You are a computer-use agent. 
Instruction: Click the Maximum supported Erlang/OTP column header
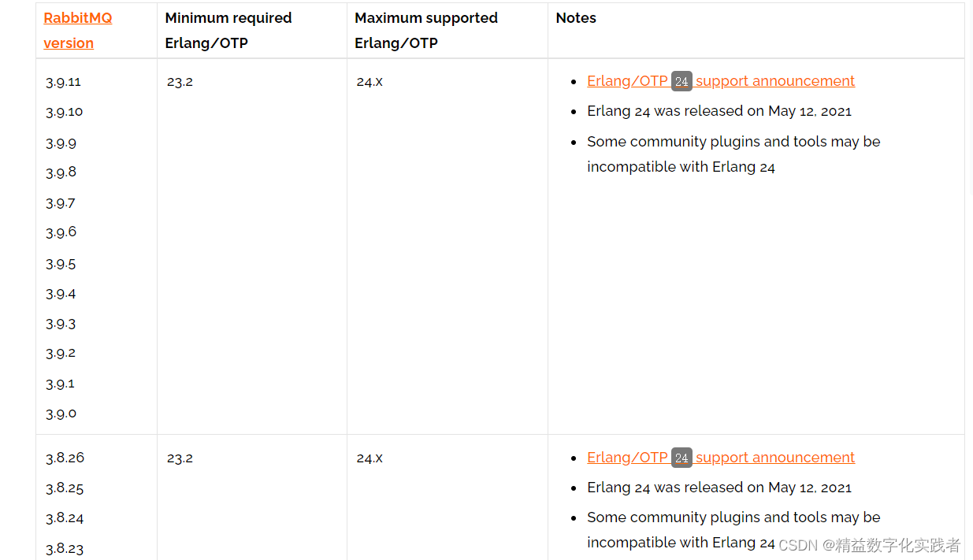click(425, 30)
